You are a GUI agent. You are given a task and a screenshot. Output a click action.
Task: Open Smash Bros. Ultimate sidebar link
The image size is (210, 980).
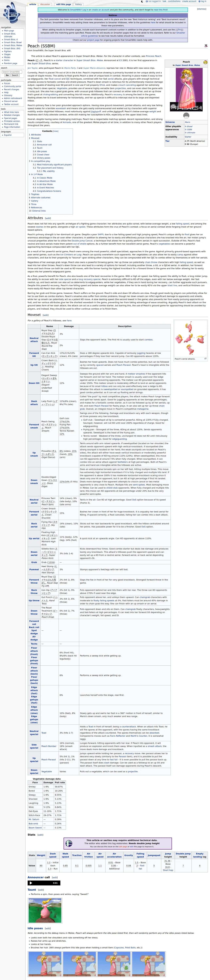pyautogui.click(x=10, y=35)
